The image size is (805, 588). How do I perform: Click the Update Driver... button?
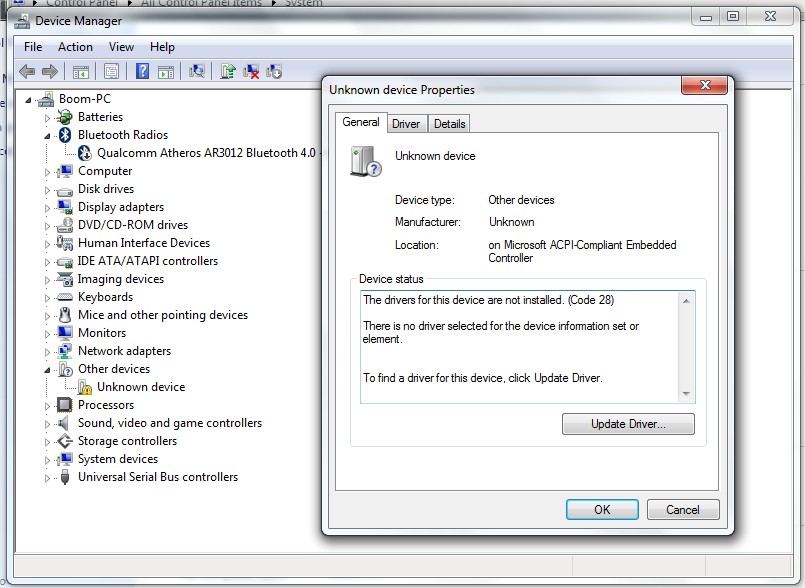point(628,424)
